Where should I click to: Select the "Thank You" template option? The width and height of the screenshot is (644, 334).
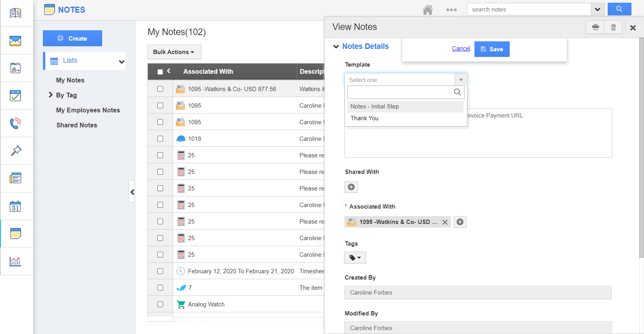click(x=365, y=118)
